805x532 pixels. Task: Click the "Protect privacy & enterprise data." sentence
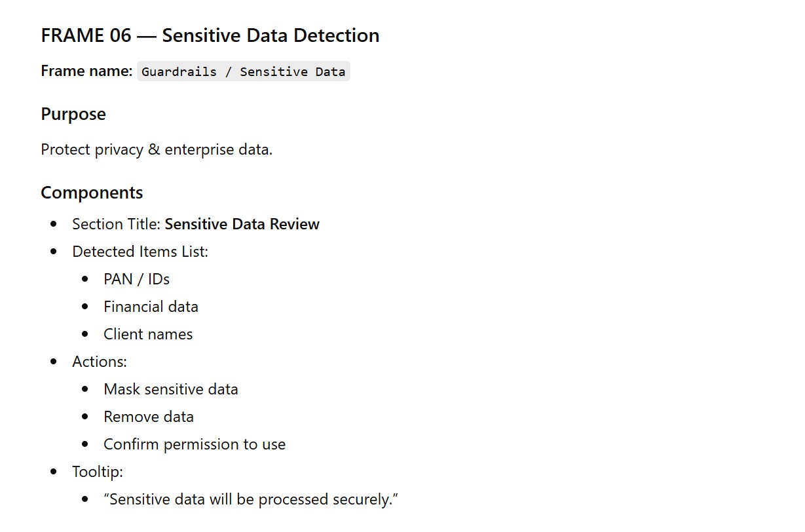(x=157, y=149)
